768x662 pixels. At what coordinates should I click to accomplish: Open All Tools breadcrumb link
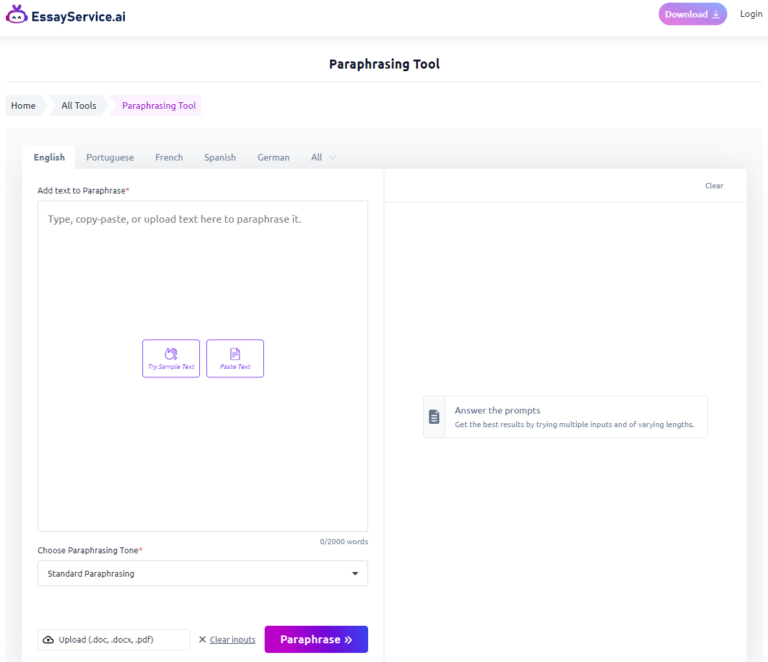[x=79, y=106]
